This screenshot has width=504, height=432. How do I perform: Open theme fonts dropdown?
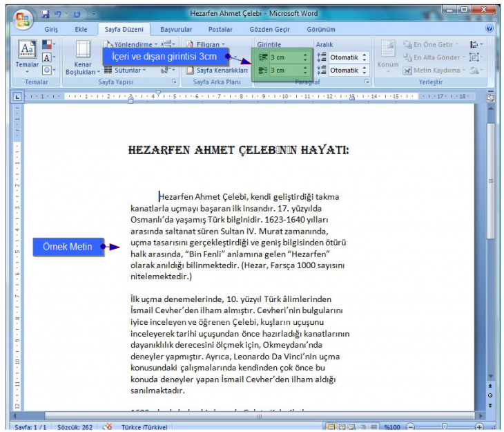click(x=48, y=57)
